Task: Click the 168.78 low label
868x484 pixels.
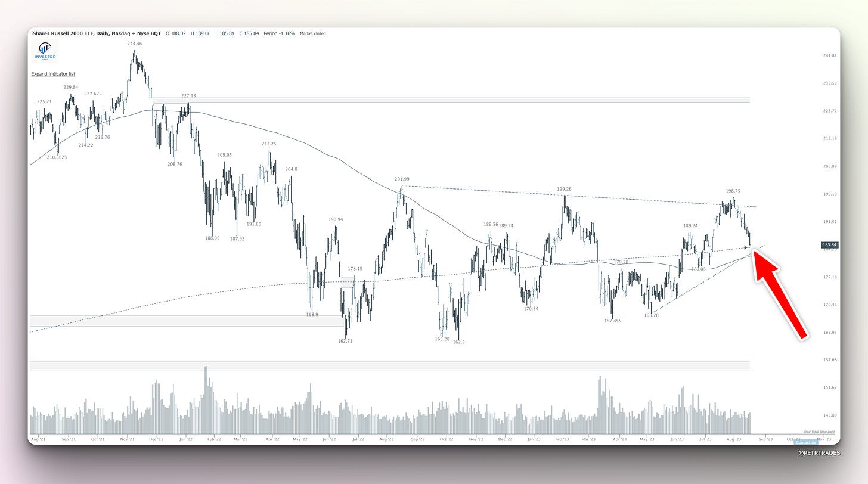Action: (652, 315)
